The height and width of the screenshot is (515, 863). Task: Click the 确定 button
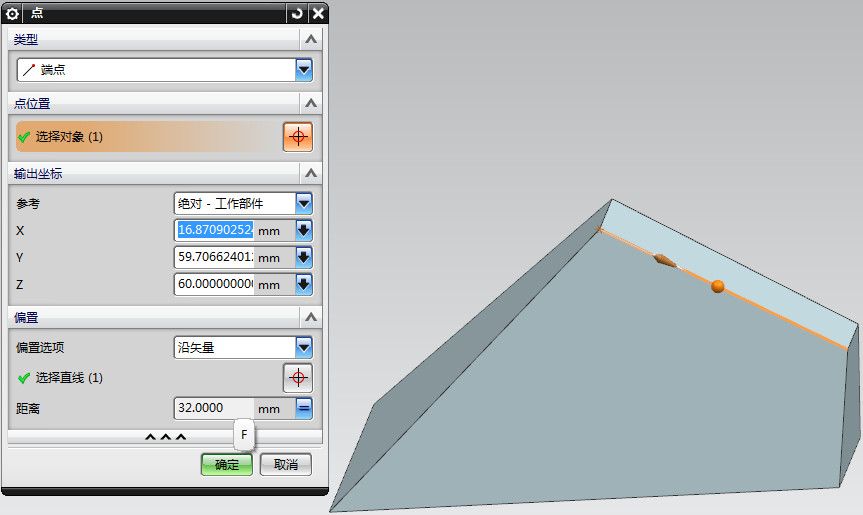227,464
